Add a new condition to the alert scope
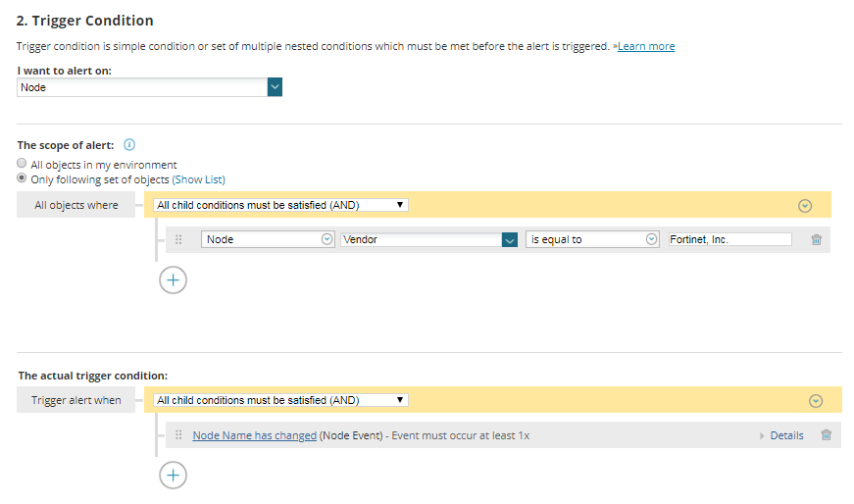This screenshot has width=854, height=504. (174, 280)
